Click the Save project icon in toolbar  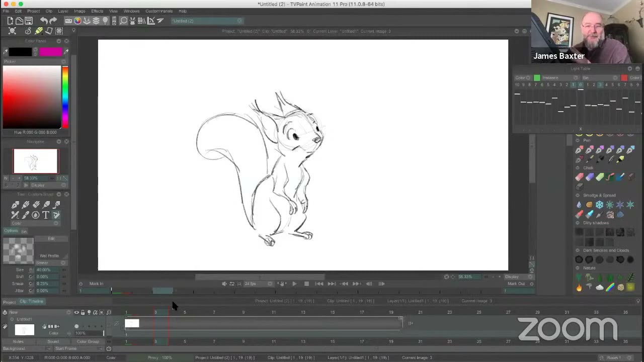point(29,21)
